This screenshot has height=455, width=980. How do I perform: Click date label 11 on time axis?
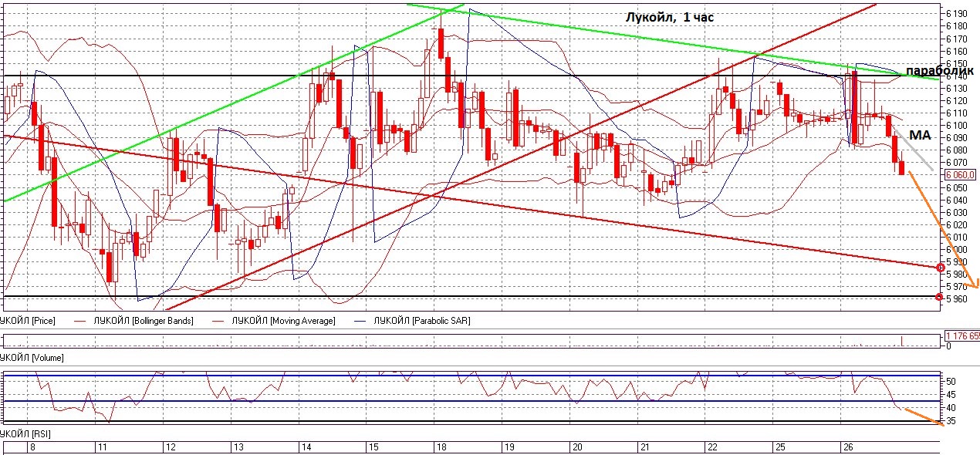click(102, 447)
